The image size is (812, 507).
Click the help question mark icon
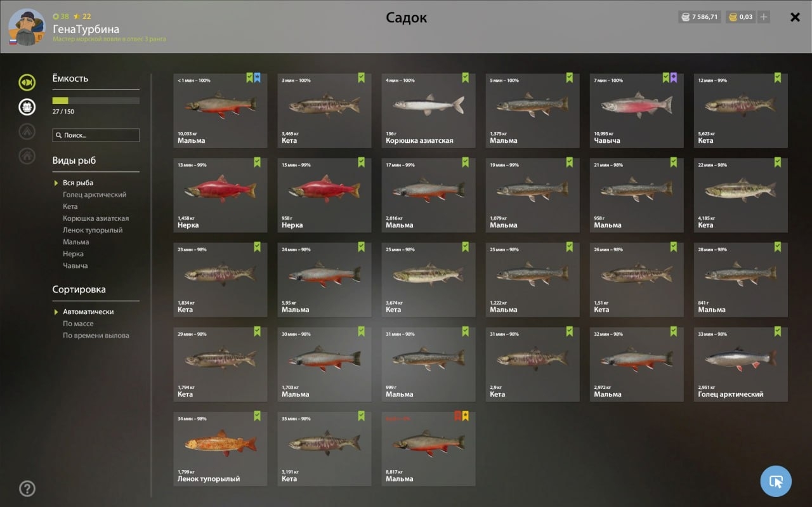point(27,489)
